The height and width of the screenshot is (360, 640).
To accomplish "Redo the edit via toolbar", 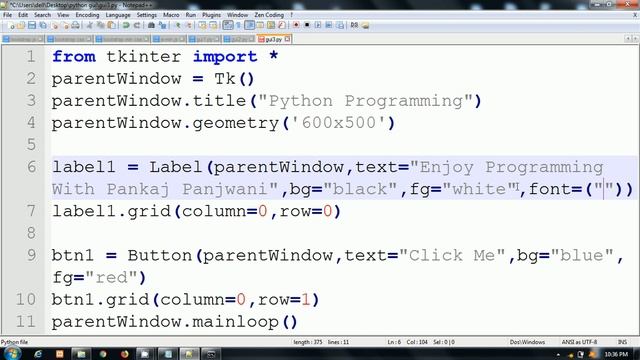I will tap(137, 25).
